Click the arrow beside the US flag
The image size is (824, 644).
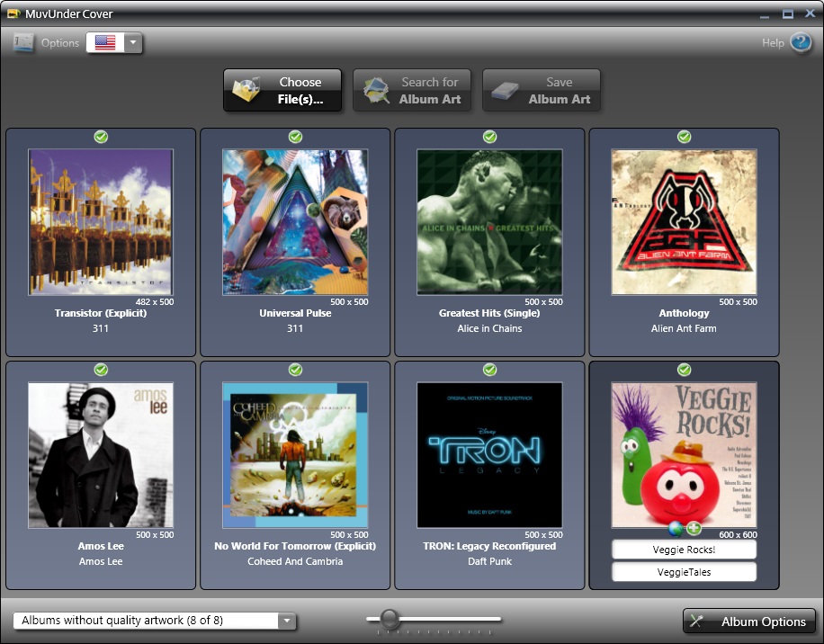(133, 42)
